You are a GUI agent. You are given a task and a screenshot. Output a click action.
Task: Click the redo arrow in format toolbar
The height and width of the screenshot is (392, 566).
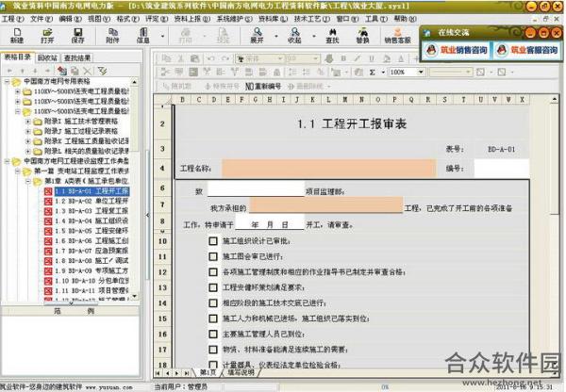225,58
